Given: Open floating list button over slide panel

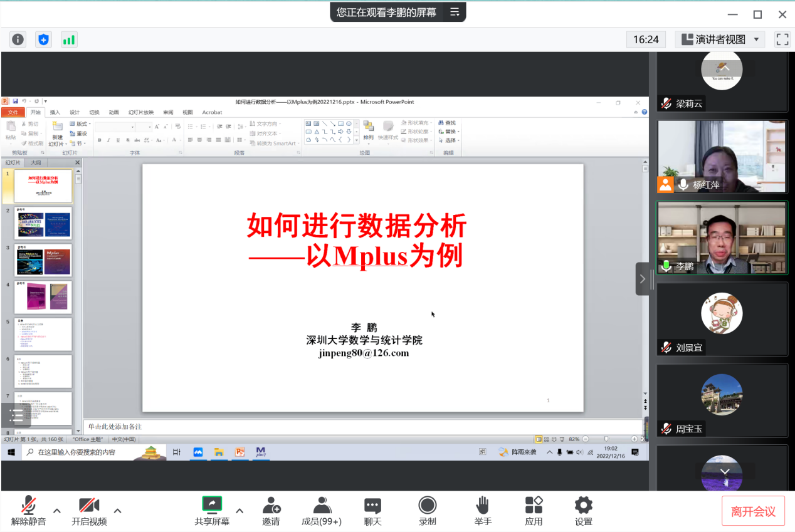Looking at the screenshot, I should coord(16,415).
